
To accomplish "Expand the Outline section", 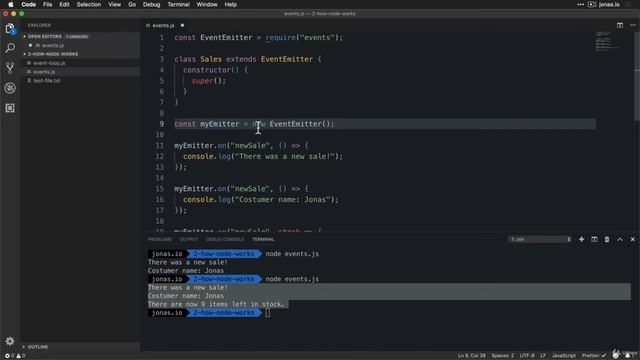I will tap(24, 347).
